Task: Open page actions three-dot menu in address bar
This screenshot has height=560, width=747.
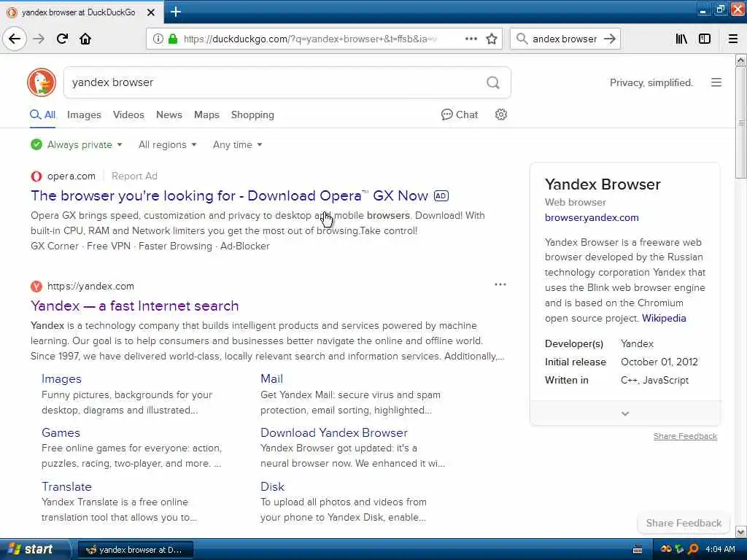Action: click(x=471, y=39)
